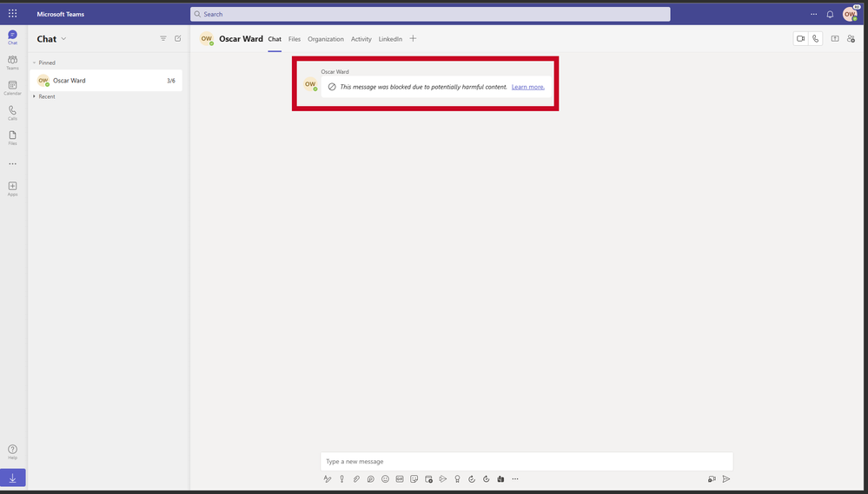868x494 pixels.
Task: Open Chat in the left sidebar
Action: [12, 37]
